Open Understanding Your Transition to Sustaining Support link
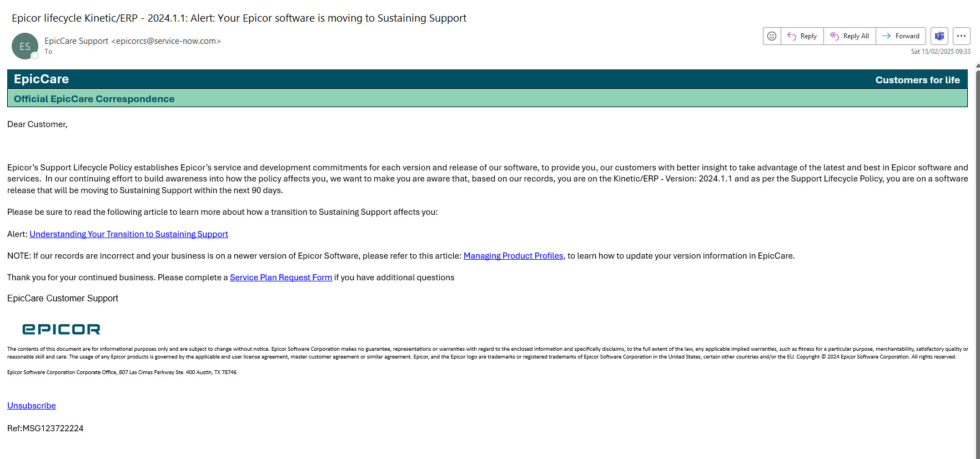 click(129, 234)
